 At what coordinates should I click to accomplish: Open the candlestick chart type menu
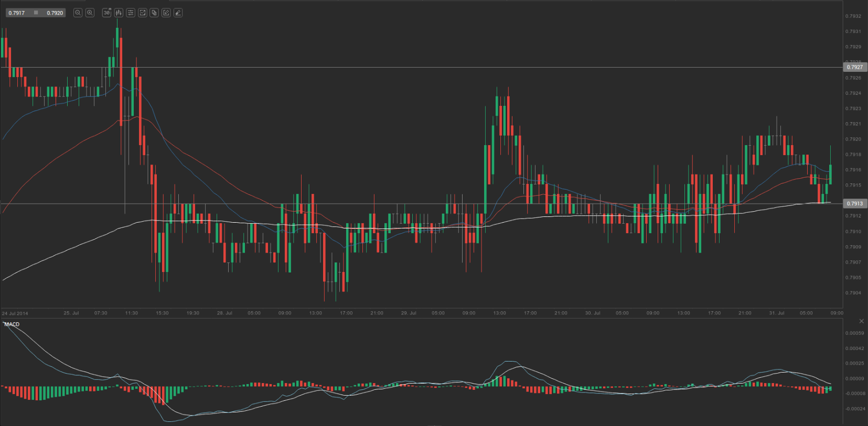click(119, 13)
